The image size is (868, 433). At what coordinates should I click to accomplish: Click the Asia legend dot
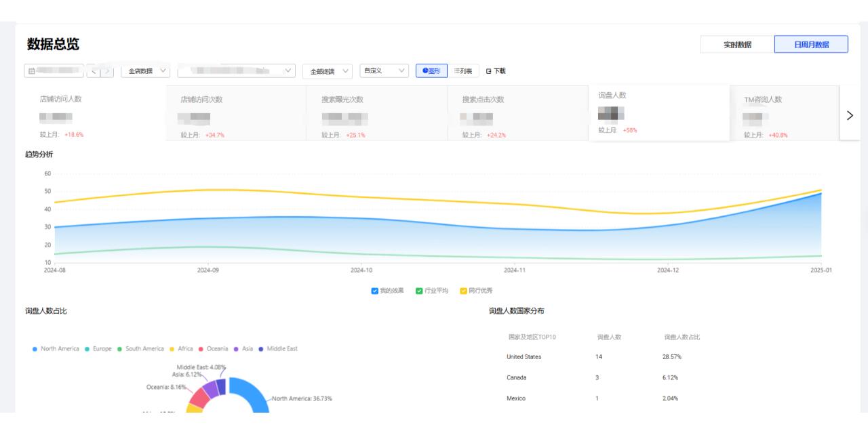(x=236, y=349)
